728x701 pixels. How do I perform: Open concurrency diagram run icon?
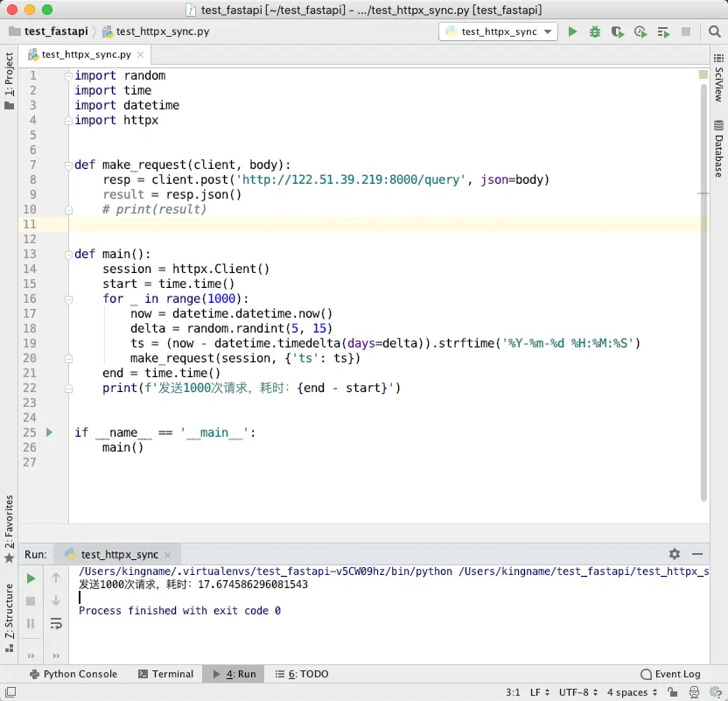pos(663,32)
